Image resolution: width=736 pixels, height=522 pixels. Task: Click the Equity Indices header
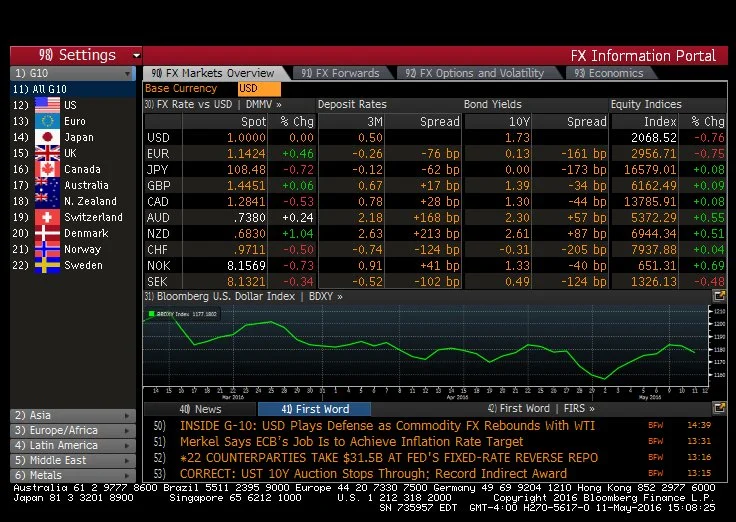click(x=646, y=104)
